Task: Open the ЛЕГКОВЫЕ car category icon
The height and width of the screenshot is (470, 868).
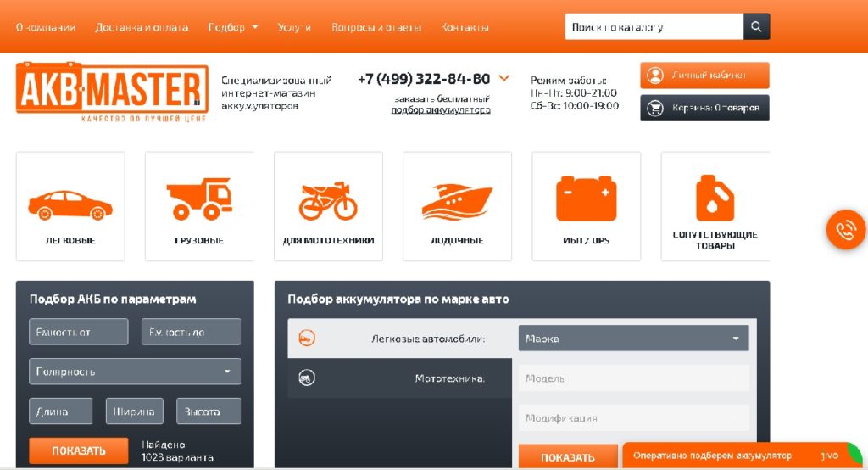Action: point(70,205)
